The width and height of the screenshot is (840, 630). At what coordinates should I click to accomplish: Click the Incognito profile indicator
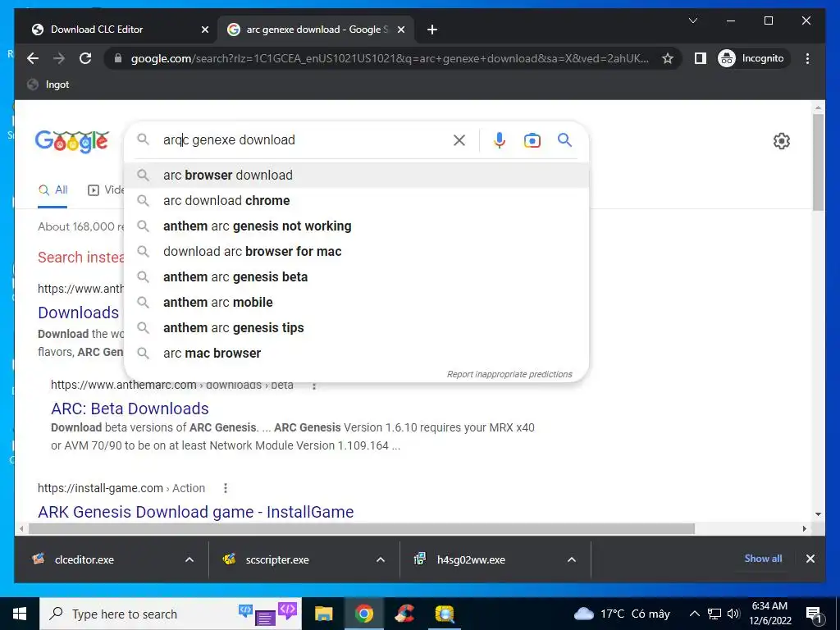pos(751,58)
